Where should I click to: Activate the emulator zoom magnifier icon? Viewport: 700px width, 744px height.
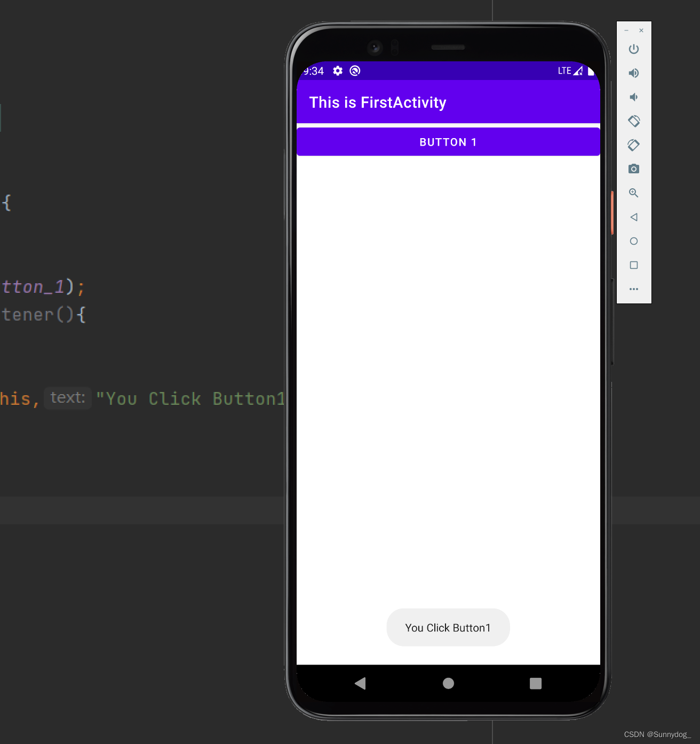(634, 193)
